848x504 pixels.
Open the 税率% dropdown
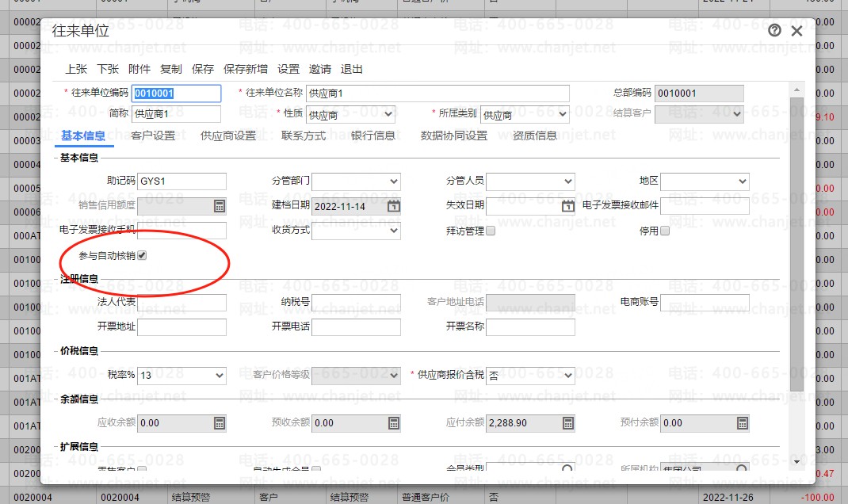[x=181, y=376]
